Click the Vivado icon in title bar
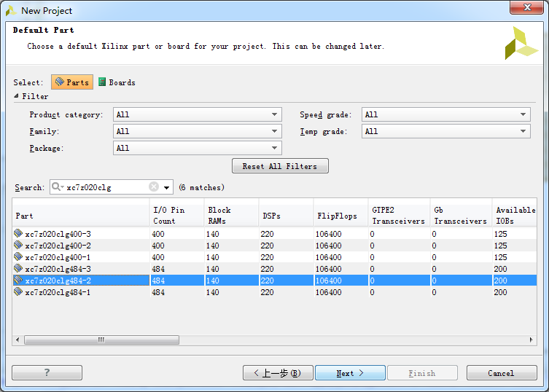Viewport: 549px width, 392px height. pos(10,10)
